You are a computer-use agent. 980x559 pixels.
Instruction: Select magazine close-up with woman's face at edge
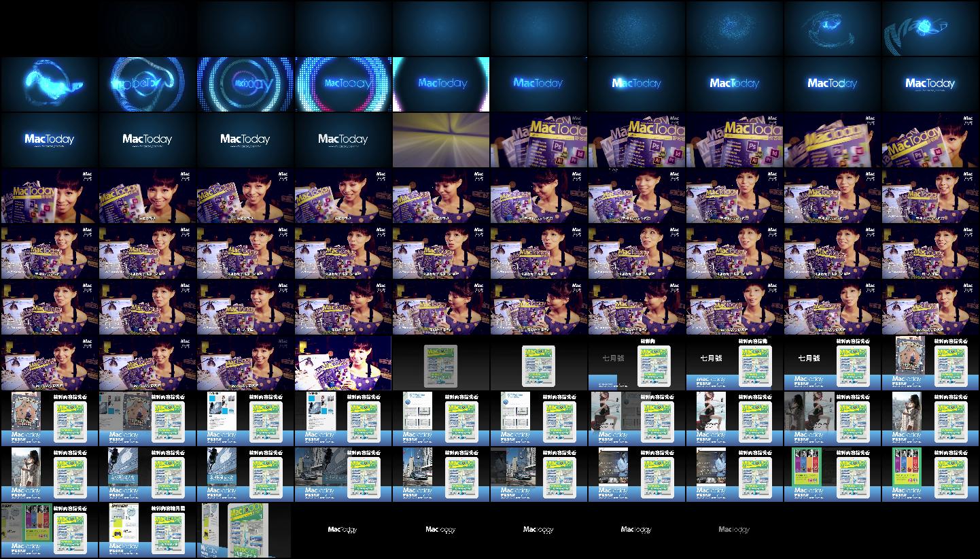pyautogui.click(x=930, y=139)
